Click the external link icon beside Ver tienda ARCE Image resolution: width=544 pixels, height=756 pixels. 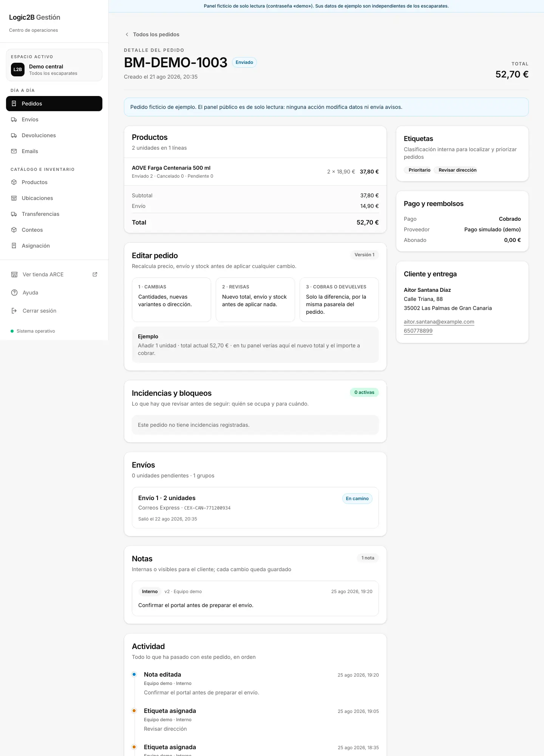95,274
